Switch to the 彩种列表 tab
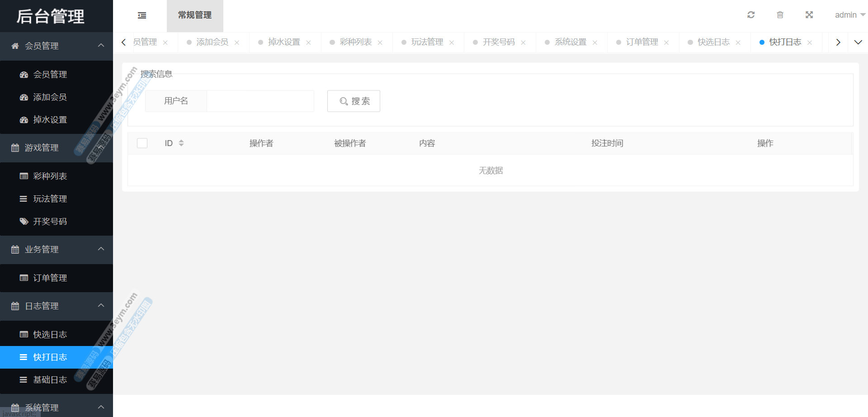The image size is (868, 417). (x=355, y=42)
